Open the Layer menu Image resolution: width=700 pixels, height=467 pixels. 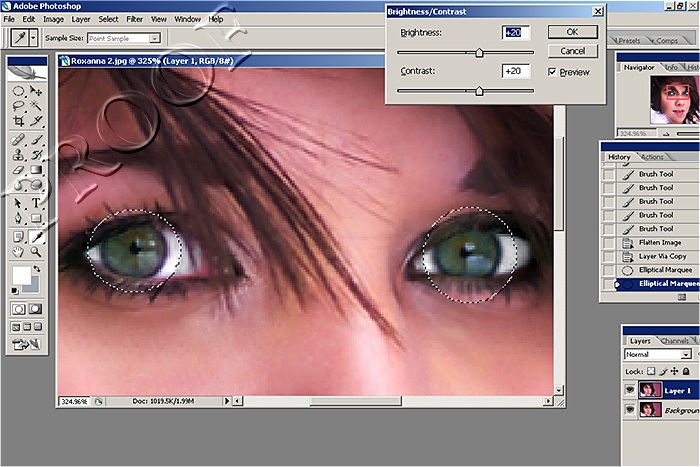click(x=81, y=19)
